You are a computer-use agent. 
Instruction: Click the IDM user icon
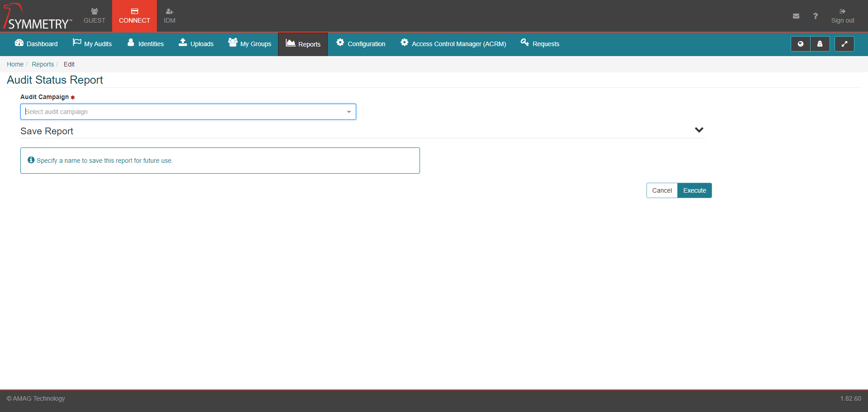pos(170,11)
